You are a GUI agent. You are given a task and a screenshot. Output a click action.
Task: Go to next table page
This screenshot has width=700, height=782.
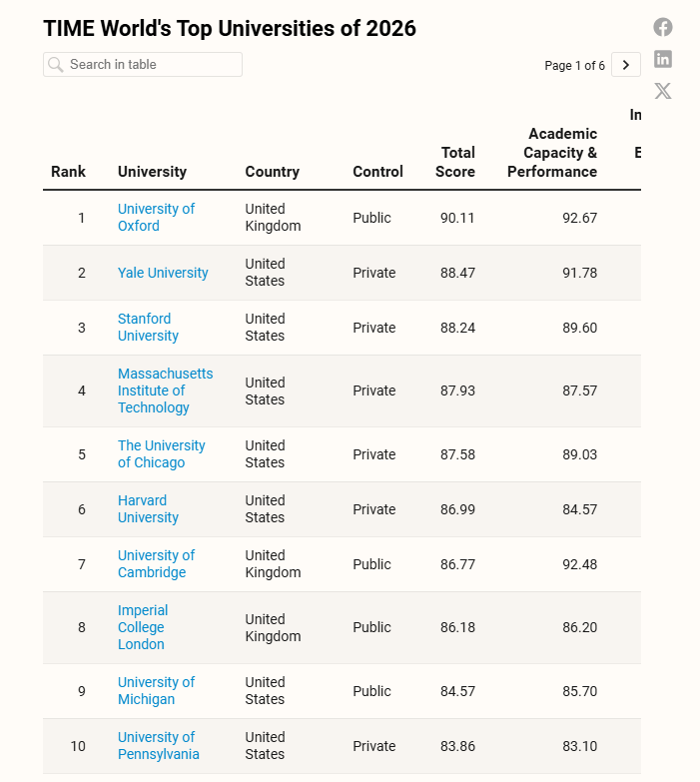point(626,65)
